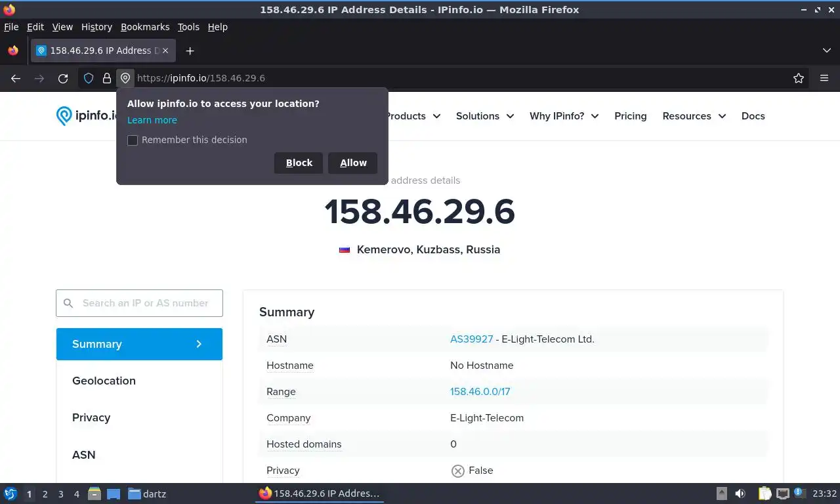This screenshot has width=840, height=504.
Task: Expand the Solutions dropdown
Action: coord(485,116)
